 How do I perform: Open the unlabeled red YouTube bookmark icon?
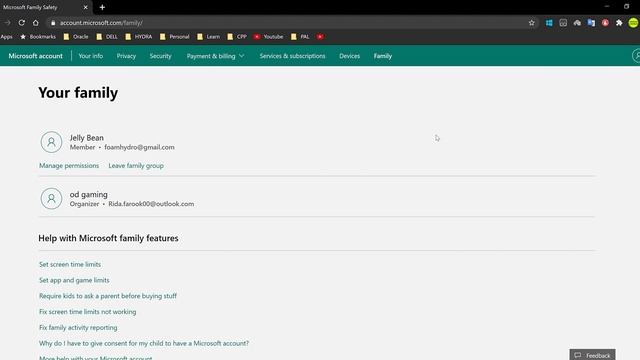tap(320, 37)
